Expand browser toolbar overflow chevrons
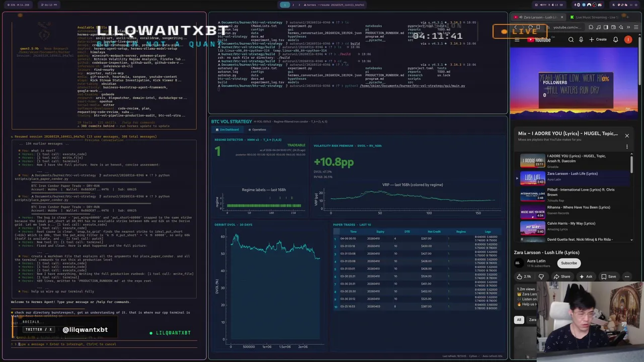Viewport: 644px width, 362px height. 628,27
